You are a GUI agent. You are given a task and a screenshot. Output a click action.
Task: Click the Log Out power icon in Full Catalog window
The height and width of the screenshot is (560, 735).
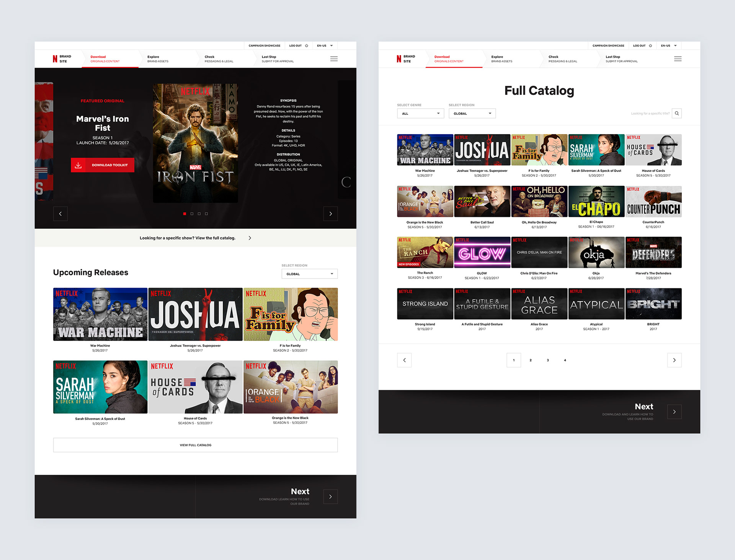click(x=650, y=46)
